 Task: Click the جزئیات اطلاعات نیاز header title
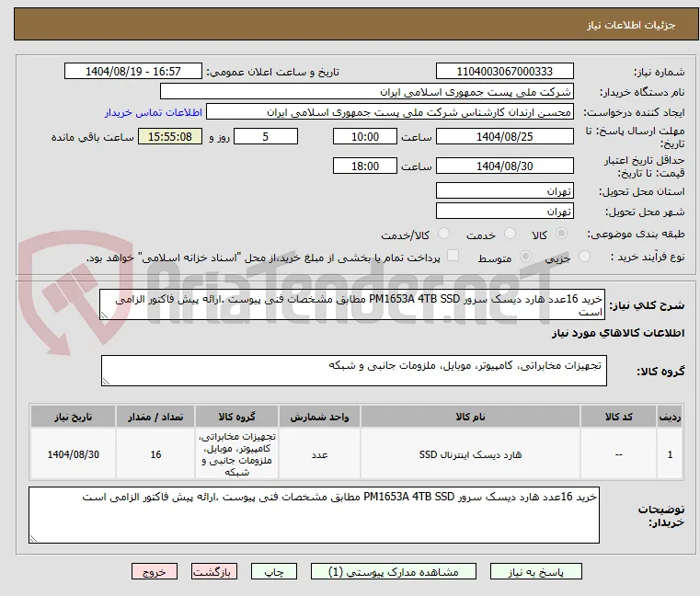point(631,25)
